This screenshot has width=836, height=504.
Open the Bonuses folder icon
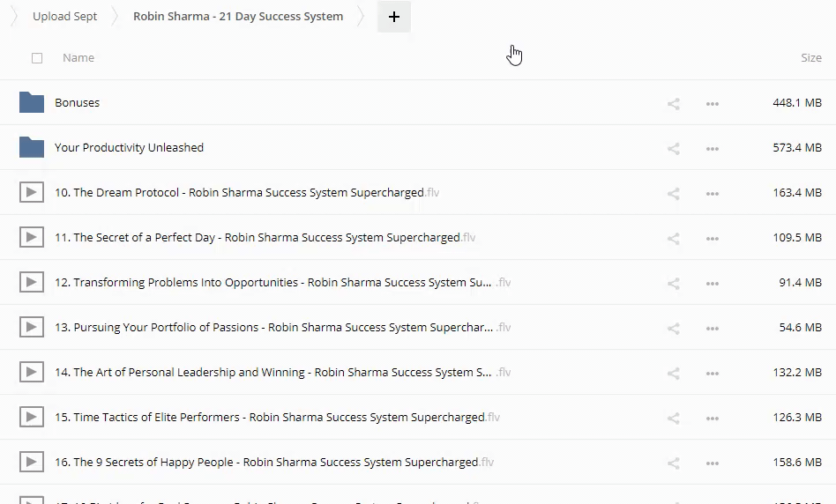[32, 102]
